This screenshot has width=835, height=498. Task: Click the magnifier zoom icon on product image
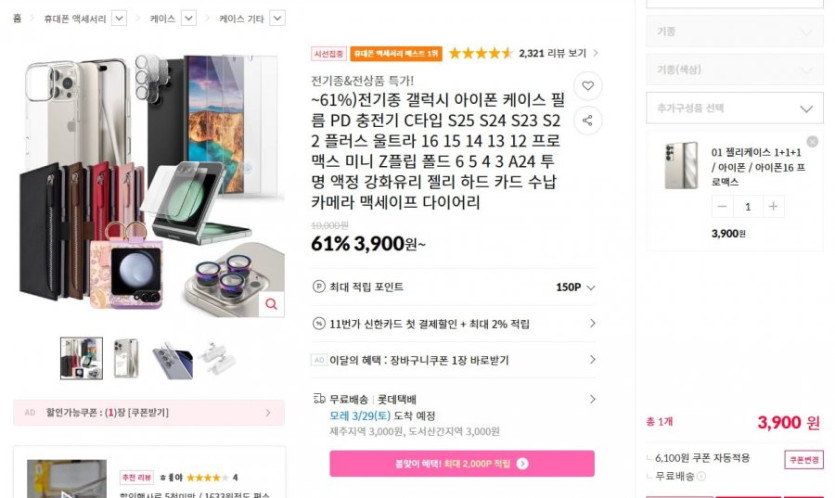pos(270,304)
